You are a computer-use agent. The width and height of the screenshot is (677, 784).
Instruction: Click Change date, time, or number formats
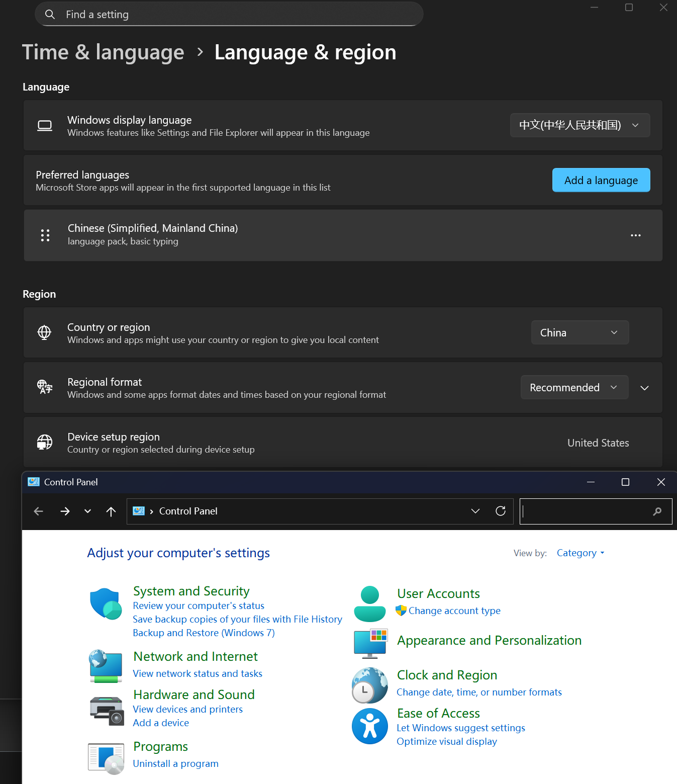click(479, 692)
